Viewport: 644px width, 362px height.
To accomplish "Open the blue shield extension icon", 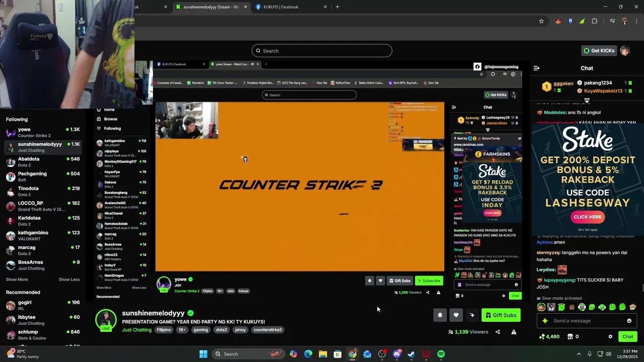I will point(570,21).
